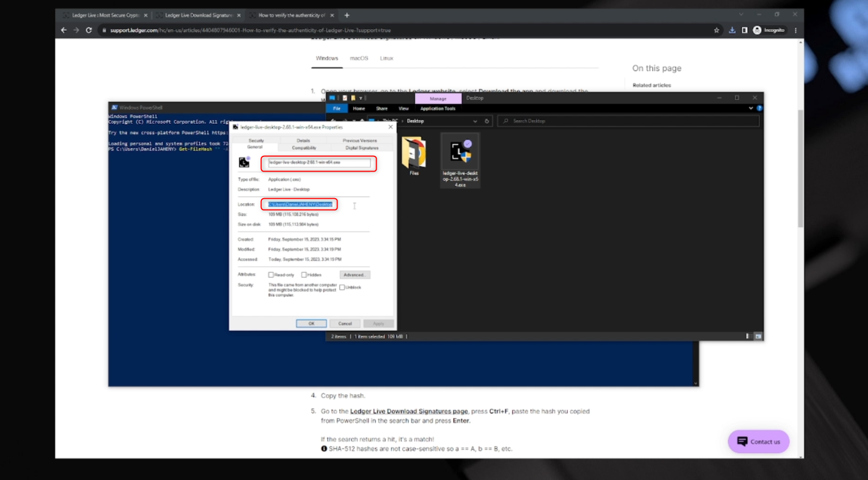This screenshot has width=868, height=480.
Task: Bookmark this page with the star icon
Action: (x=716, y=30)
